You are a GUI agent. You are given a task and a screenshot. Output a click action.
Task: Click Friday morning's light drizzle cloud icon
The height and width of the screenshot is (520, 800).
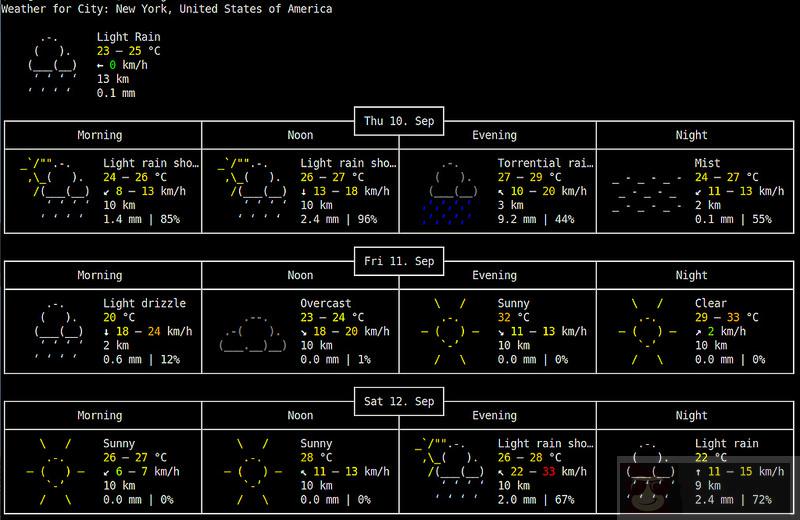(x=54, y=330)
